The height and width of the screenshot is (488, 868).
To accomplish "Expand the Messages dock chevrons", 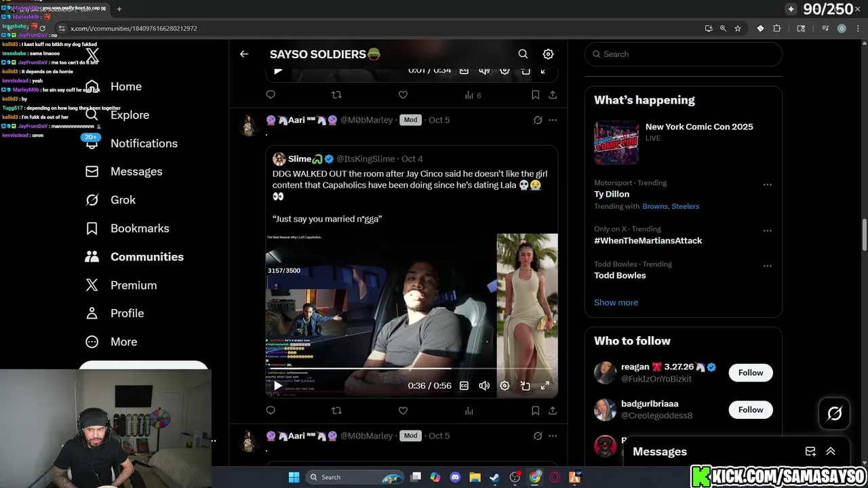I will point(831,451).
